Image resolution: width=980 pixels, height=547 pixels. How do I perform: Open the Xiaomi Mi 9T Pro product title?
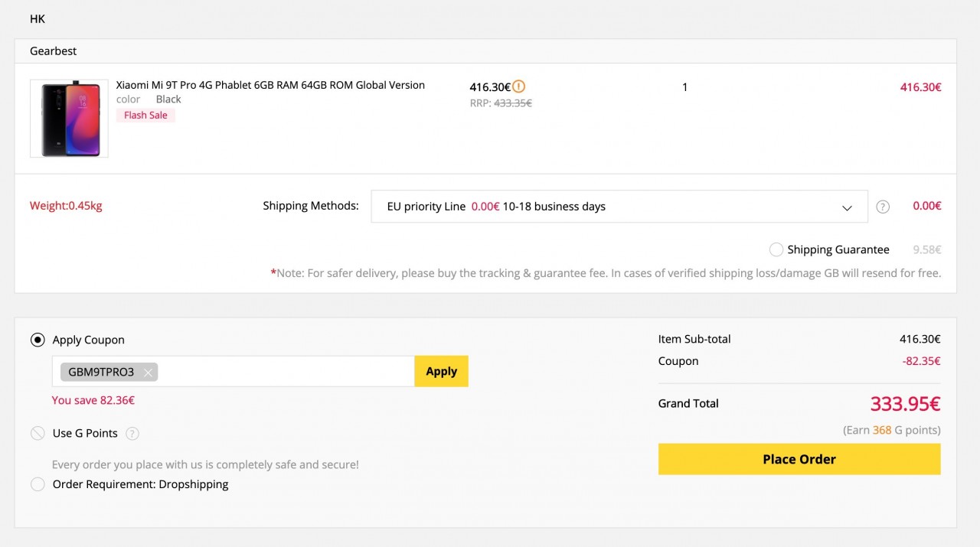(270, 85)
